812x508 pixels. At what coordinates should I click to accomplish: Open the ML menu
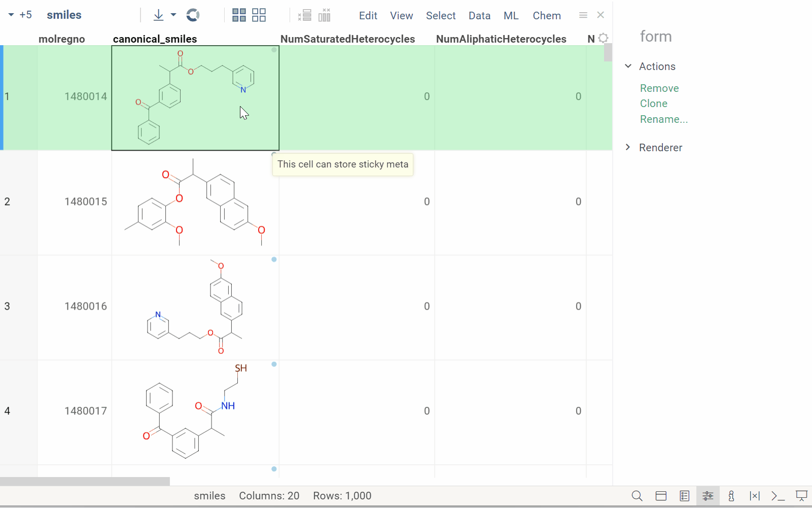point(511,16)
